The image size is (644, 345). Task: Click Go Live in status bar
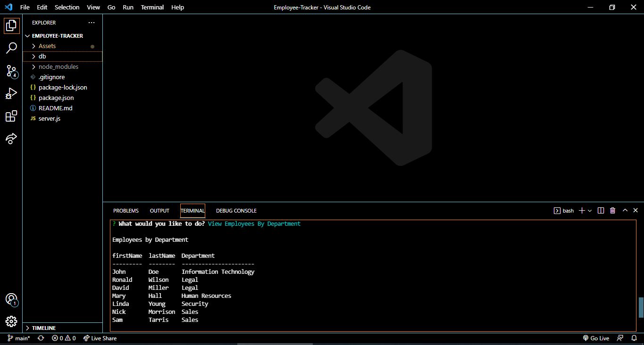(596, 338)
